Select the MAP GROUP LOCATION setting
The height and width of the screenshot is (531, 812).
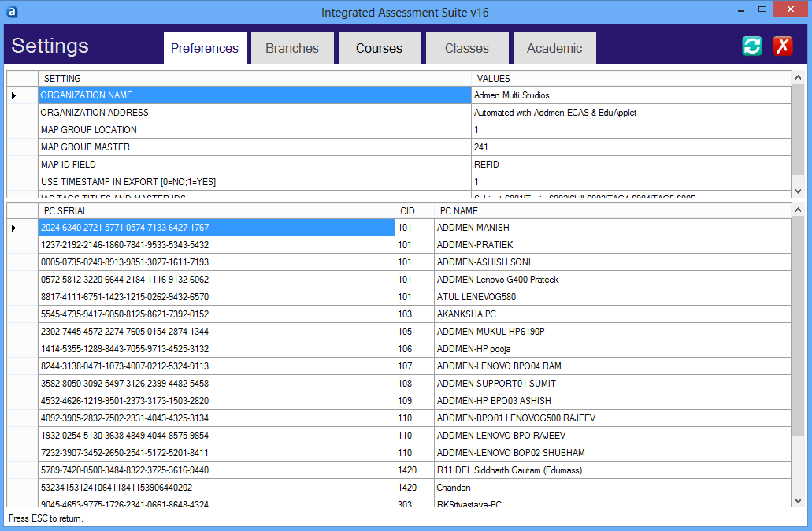(255, 130)
